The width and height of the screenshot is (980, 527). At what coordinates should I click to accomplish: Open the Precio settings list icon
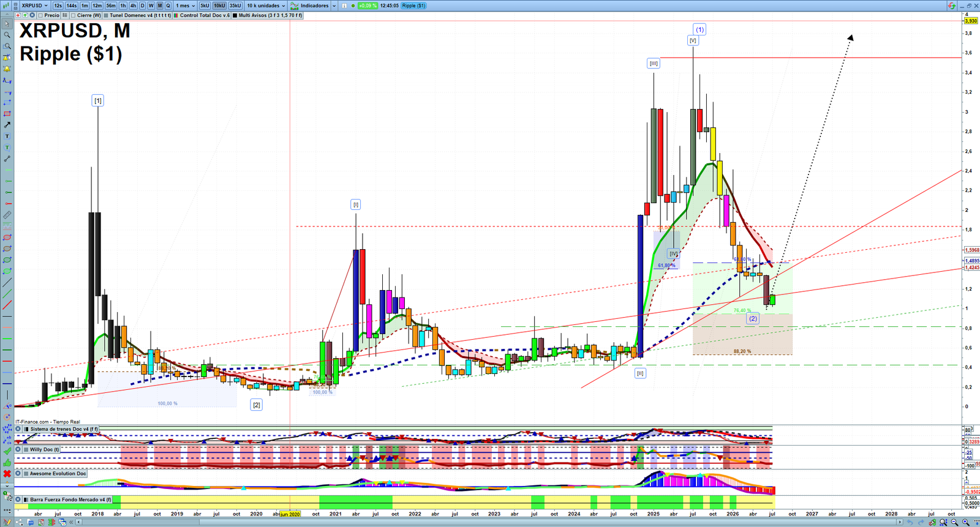click(65, 15)
